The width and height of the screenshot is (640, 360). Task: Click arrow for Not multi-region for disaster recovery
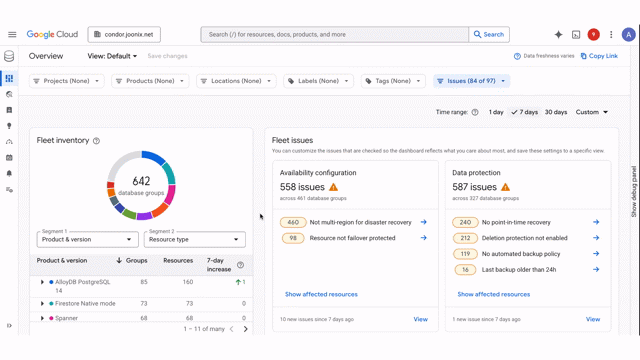[424, 222]
